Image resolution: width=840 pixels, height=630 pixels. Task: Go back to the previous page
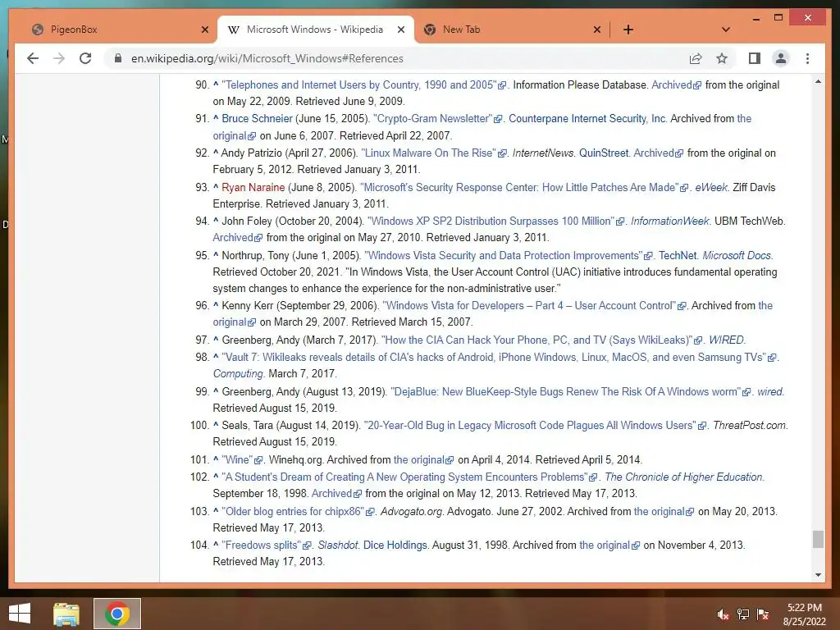point(33,58)
